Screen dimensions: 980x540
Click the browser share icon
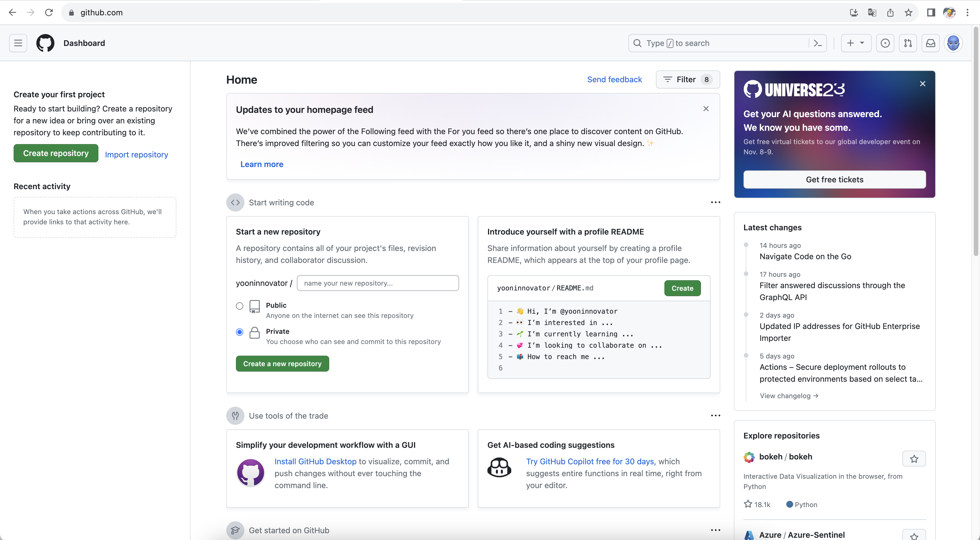tap(890, 12)
